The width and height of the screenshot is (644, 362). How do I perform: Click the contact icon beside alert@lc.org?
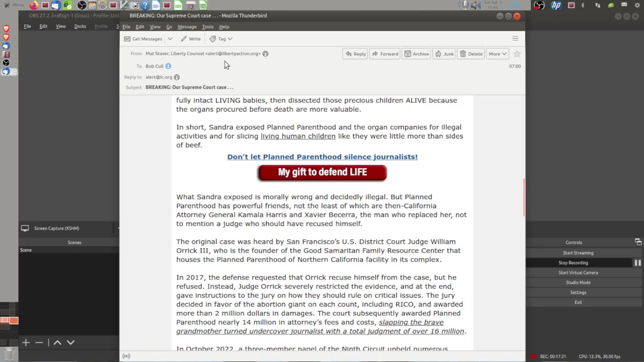click(x=177, y=77)
